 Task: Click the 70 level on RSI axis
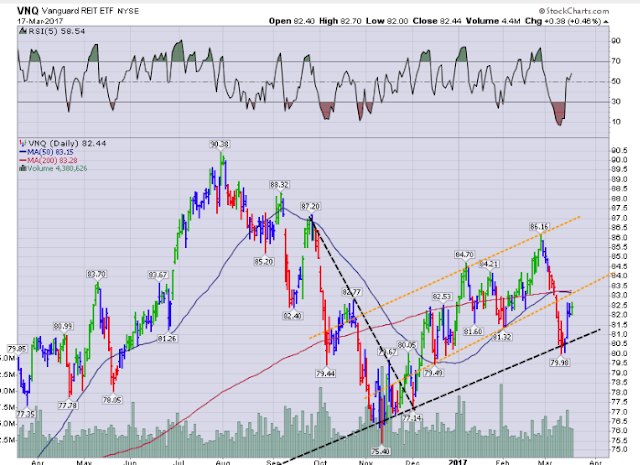(616, 61)
